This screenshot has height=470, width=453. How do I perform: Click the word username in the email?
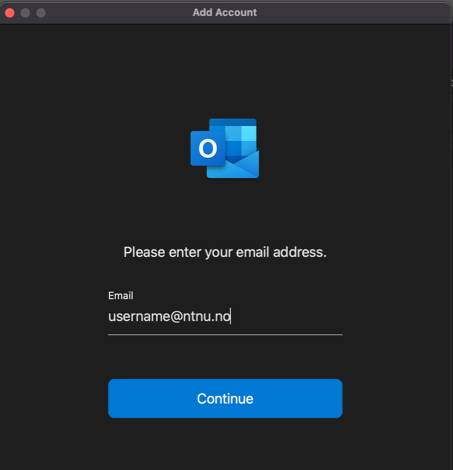pyautogui.click(x=139, y=317)
